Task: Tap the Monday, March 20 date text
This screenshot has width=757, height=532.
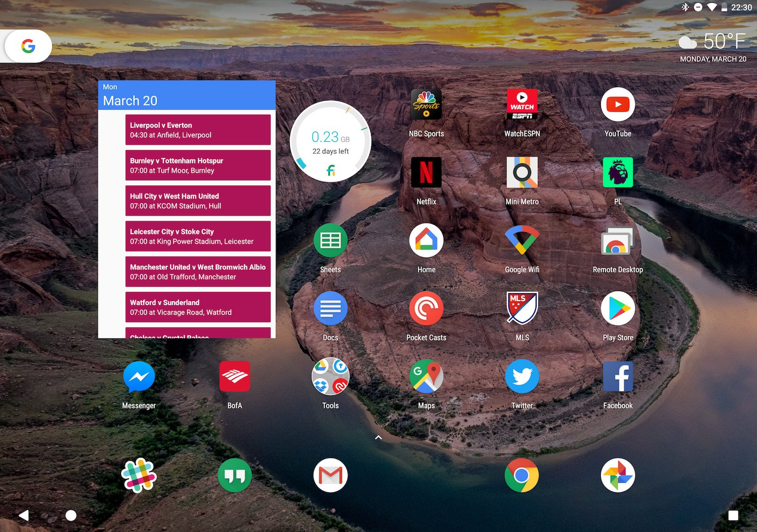Action: (713, 59)
